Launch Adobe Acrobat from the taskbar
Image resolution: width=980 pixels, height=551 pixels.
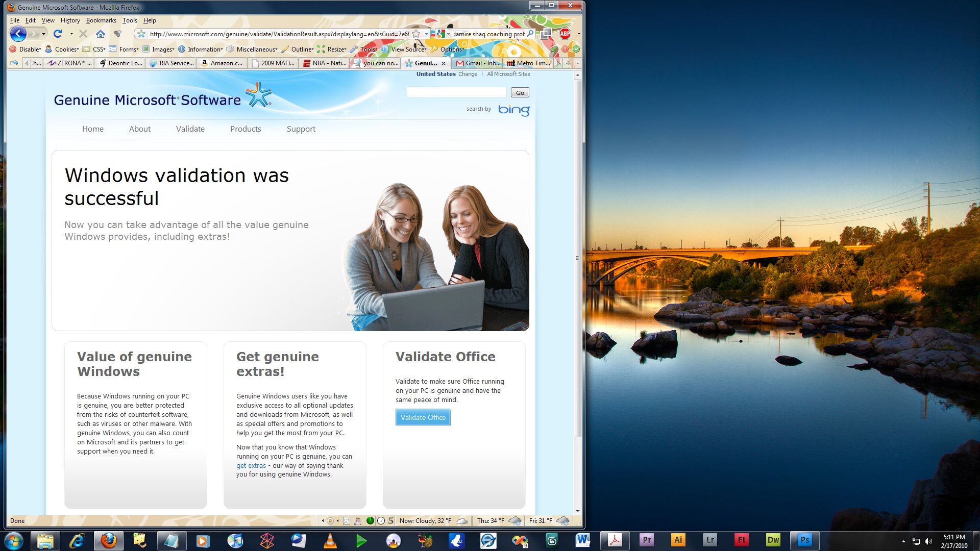click(x=615, y=540)
